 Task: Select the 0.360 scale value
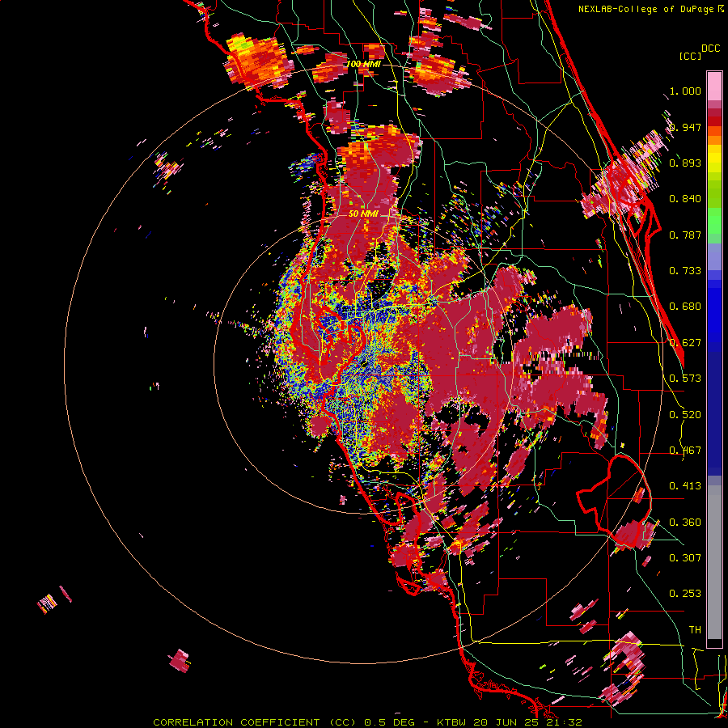point(685,523)
